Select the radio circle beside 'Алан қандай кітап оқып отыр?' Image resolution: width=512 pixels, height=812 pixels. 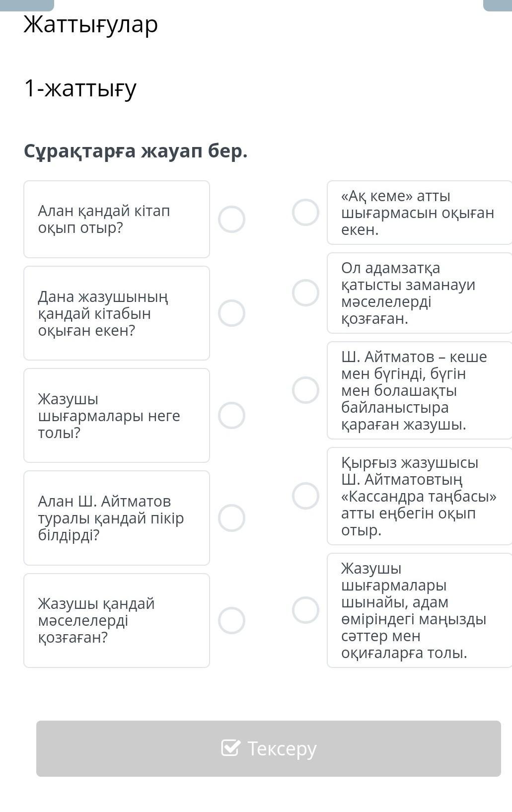(231, 219)
